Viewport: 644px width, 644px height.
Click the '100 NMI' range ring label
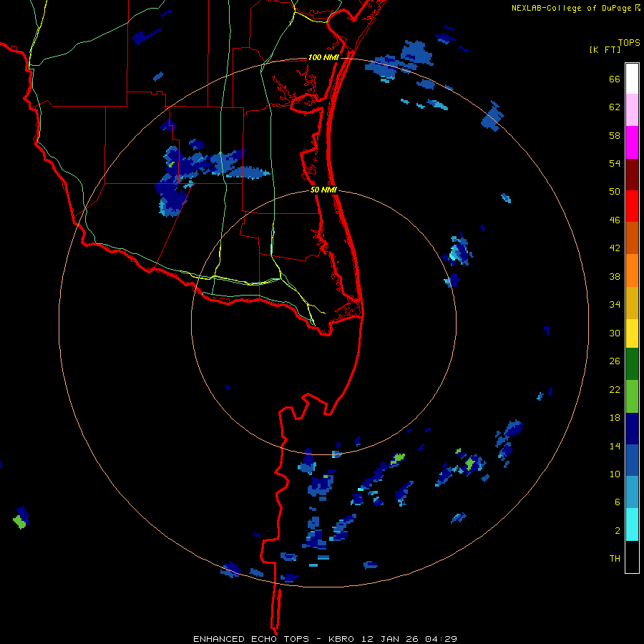point(323,57)
